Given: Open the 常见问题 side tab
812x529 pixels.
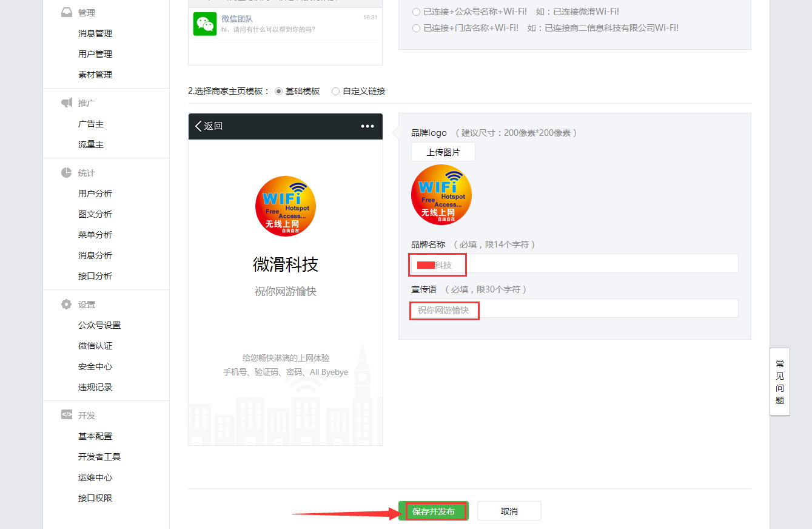Looking at the screenshot, I should (x=780, y=382).
